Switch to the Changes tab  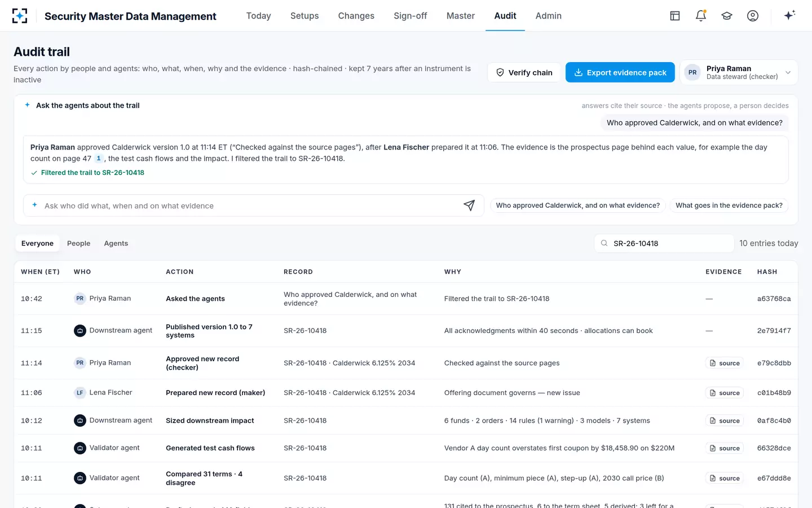tap(356, 16)
